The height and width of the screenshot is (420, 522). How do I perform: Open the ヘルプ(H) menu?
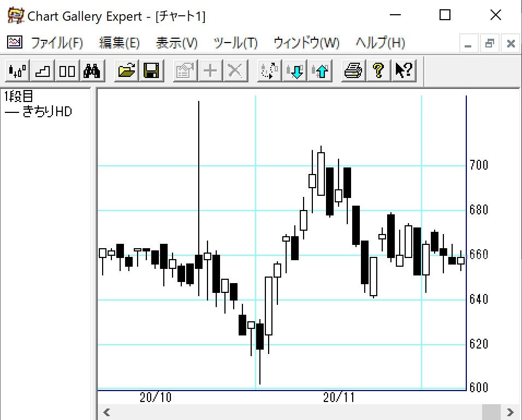pos(381,43)
